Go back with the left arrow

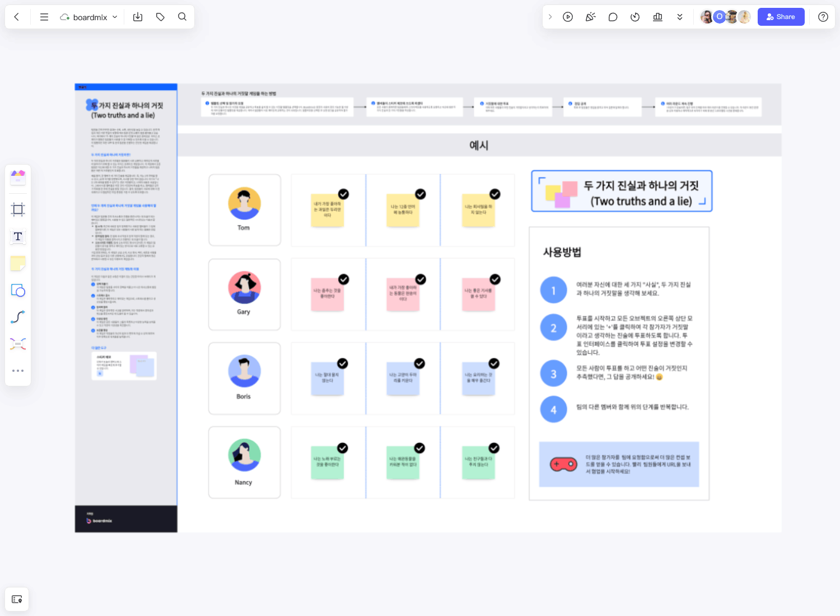(17, 17)
